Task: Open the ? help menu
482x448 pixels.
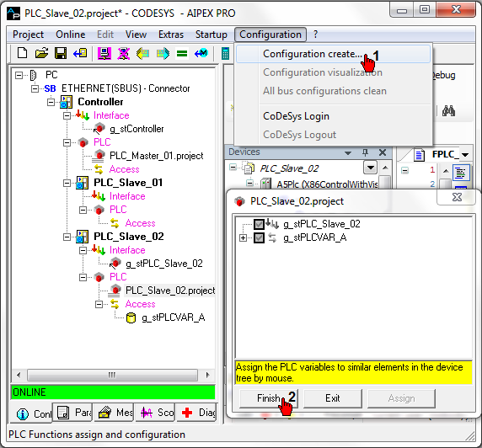Action: [x=315, y=35]
